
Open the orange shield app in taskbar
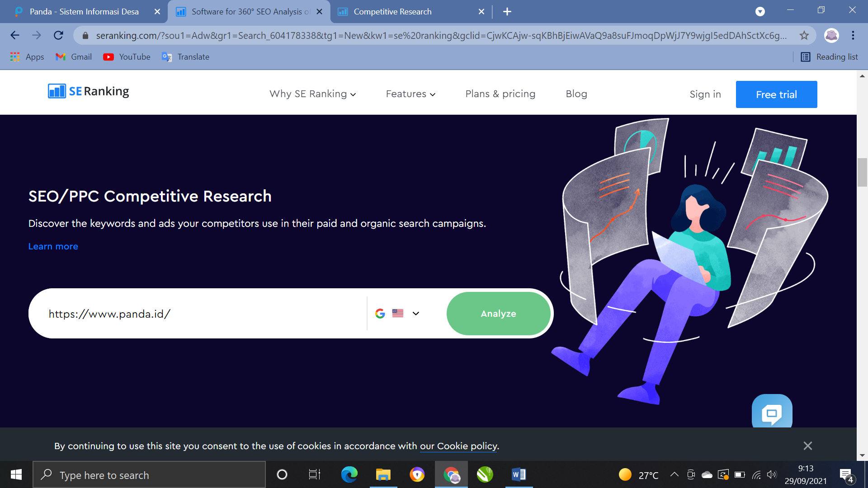417,475
